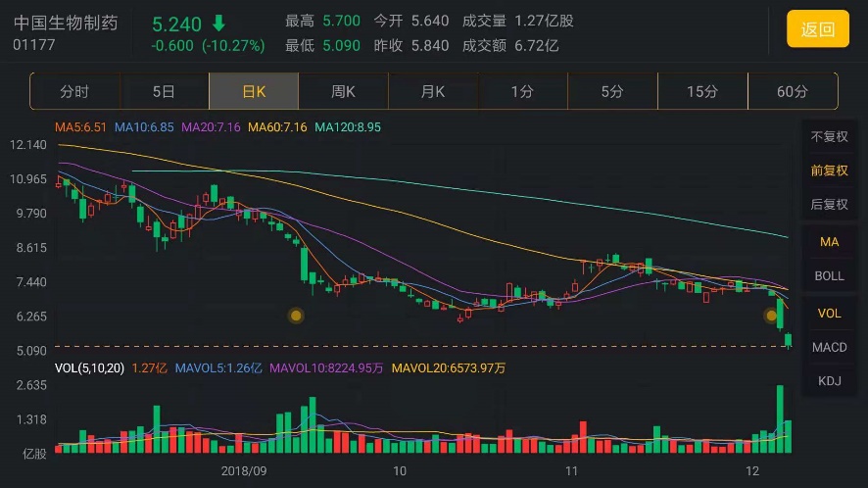Select the 周K weekly candlestick tab

[x=343, y=91]
